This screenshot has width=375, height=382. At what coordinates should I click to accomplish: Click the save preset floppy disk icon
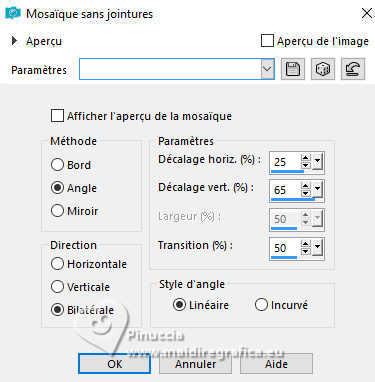click(293, 69)
